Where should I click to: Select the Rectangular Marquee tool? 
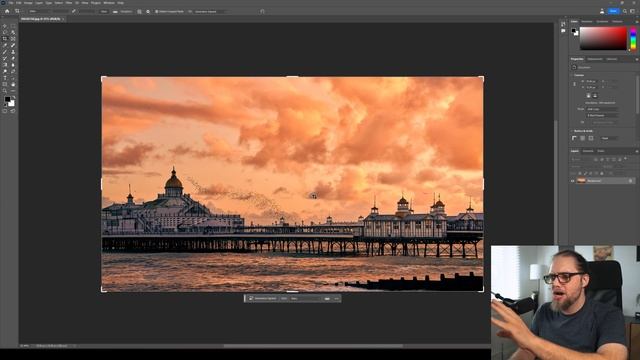coord(13,26)
